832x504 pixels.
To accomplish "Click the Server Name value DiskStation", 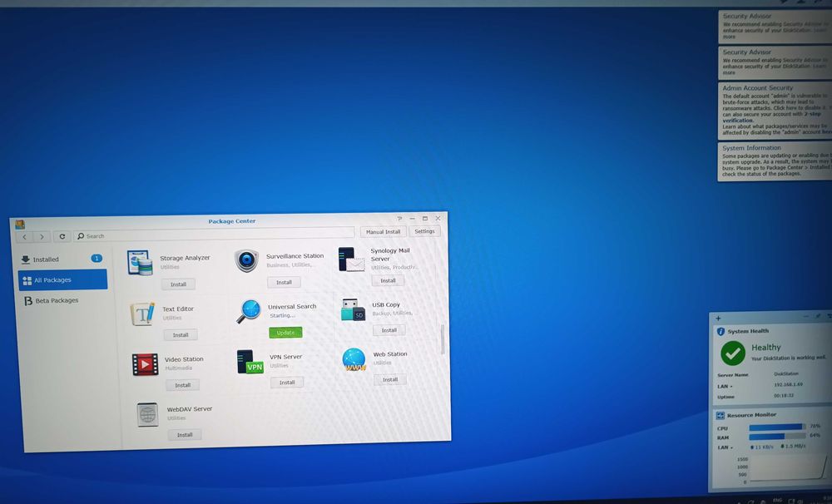I will (x=786, y=374).
